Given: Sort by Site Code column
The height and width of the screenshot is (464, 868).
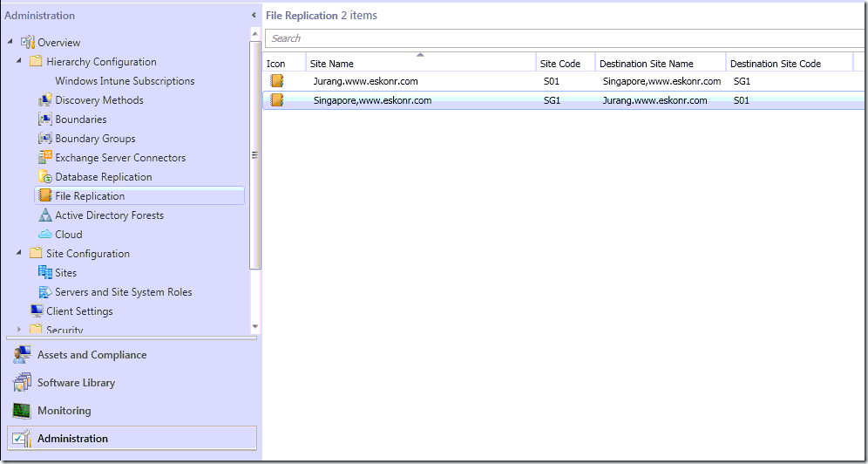Looking at the screenshot, I should point(566,63).
